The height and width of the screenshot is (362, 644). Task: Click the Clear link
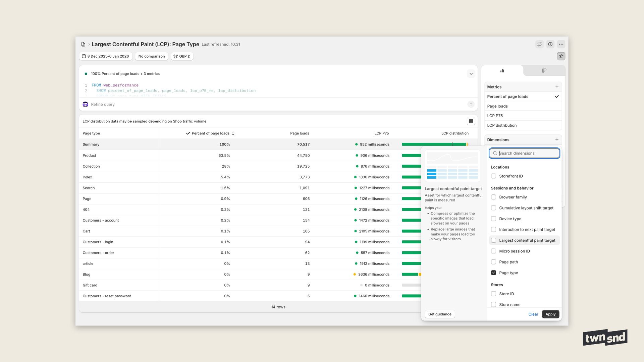click(x=533, y=314)
